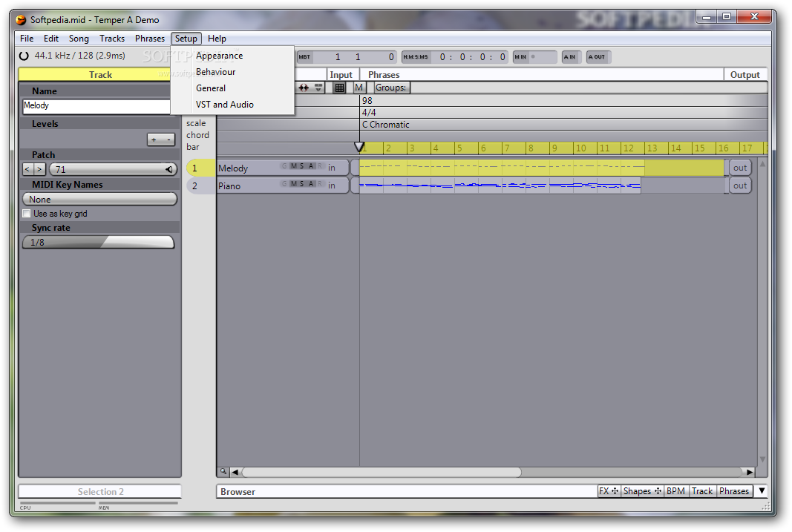The image size is (792, 532).
Task: Toggle Solo on Melody track
Action: tap(302, 166)
